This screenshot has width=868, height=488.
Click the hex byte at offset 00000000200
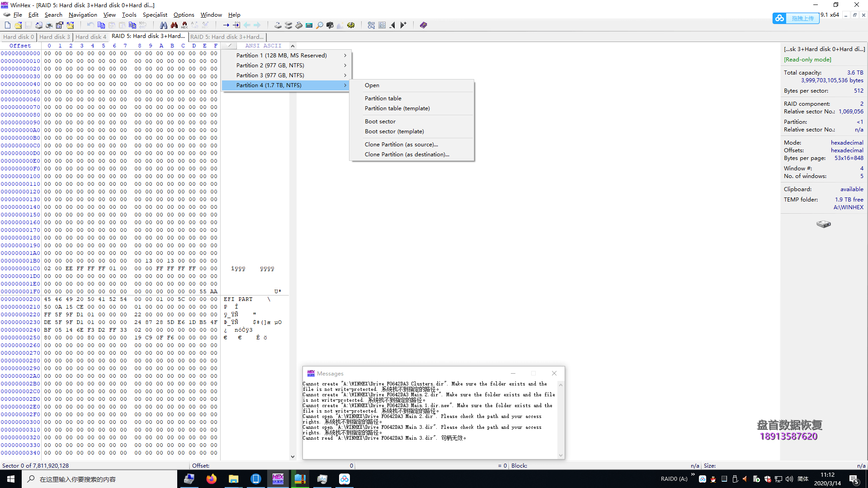coord(47,299)
